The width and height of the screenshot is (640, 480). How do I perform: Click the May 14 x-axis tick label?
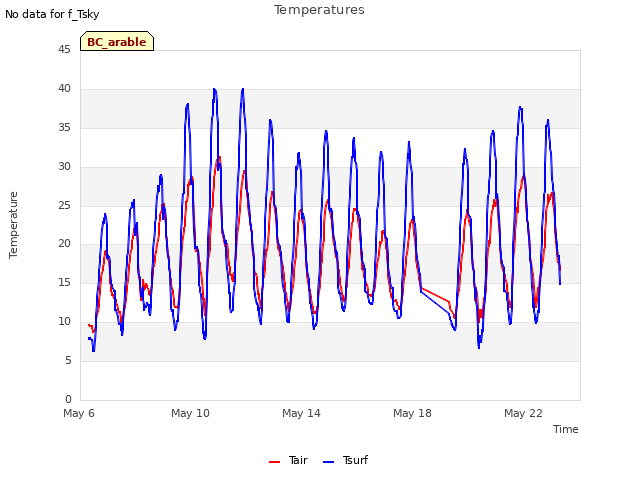pos(301,413)
